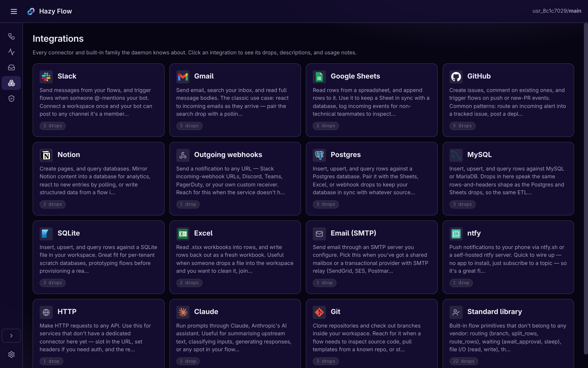Expand the sidebar with the chevron button
This screenshot has height=368, width=588.
(11, 336)
